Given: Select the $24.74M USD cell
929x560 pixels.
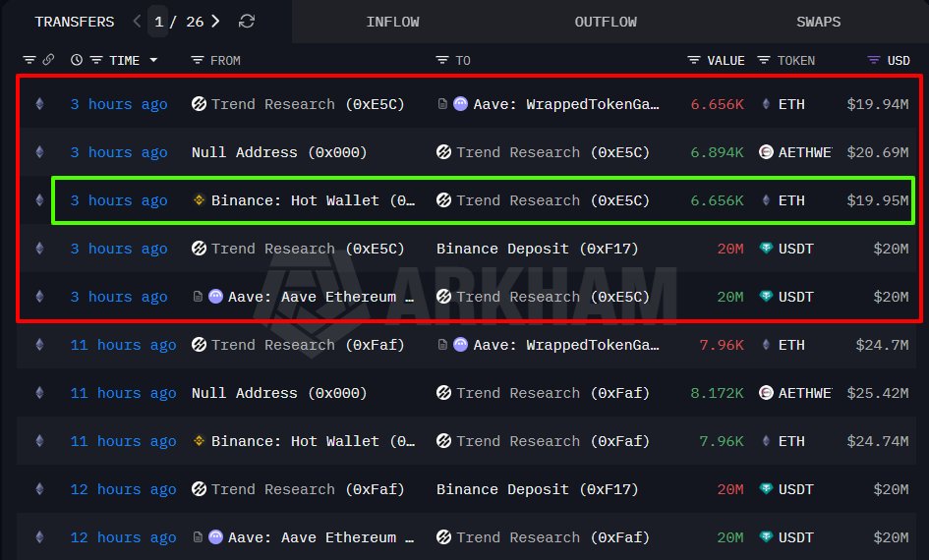Looking at the screenshot, I should point(878,441).
